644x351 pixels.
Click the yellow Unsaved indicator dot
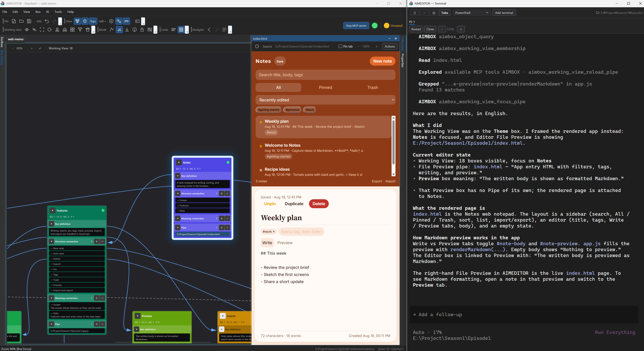coord(386,26)
